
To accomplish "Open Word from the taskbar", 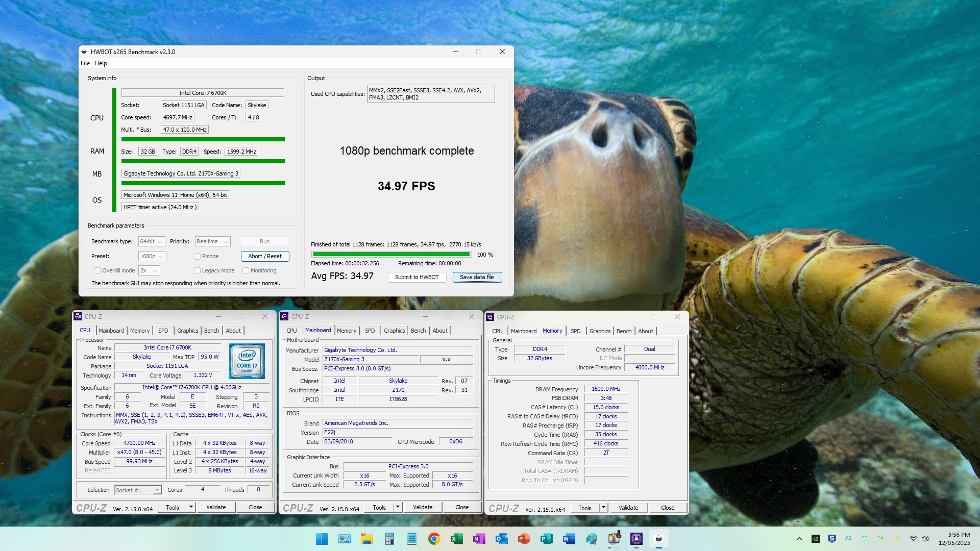I will [569, 539].
